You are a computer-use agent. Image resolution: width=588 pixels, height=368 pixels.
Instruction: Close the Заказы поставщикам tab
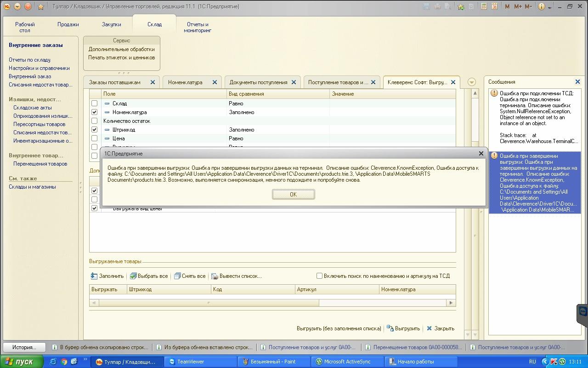[153, 82]
